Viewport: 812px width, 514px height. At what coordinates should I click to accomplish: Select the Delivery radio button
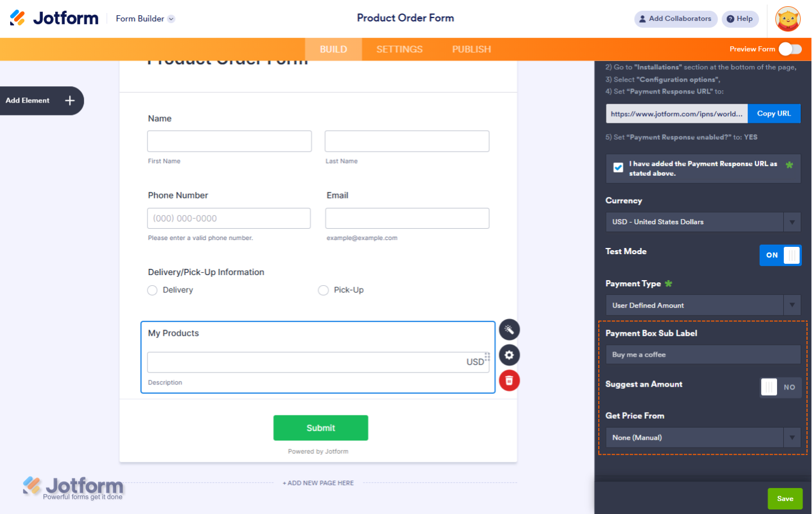[x=152, y=290]
